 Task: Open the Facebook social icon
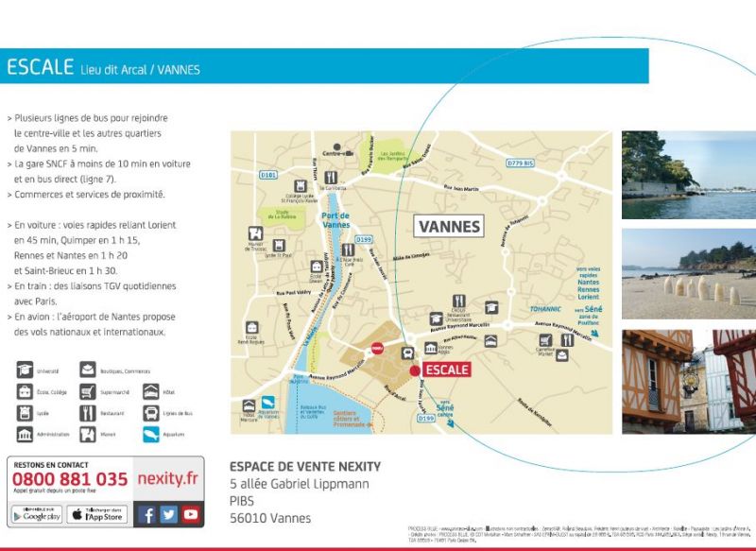tap(147, 515)
